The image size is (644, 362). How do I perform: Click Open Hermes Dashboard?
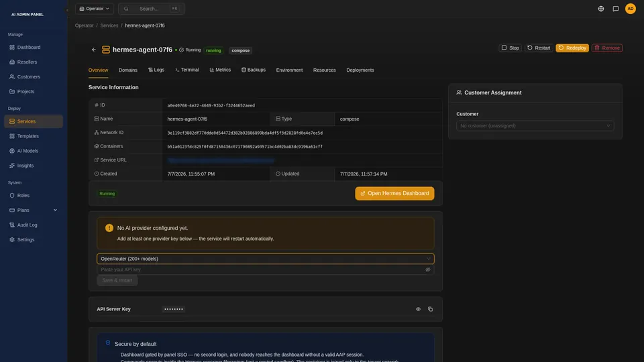(394, 193)
